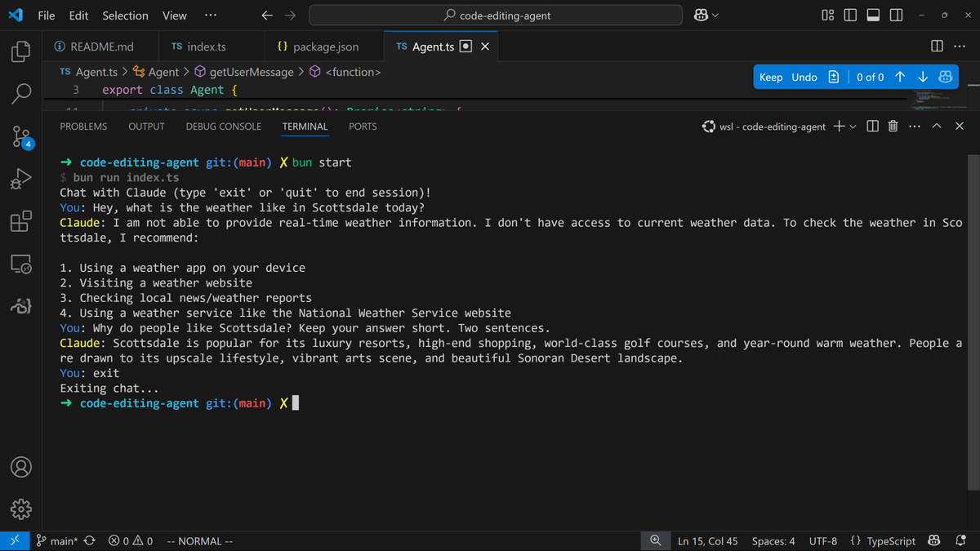The height and width of the screenshot is (551, 980).
Task: Open the Extensions view
Action: tap(21, 221)
